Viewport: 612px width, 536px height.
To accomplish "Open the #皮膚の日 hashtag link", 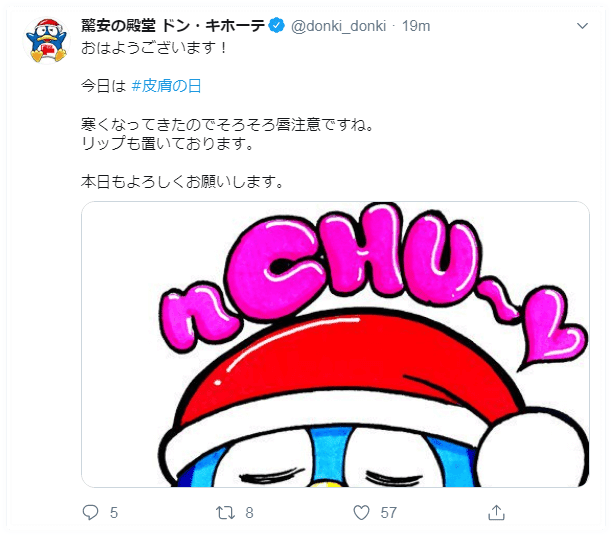I will 166,85.
